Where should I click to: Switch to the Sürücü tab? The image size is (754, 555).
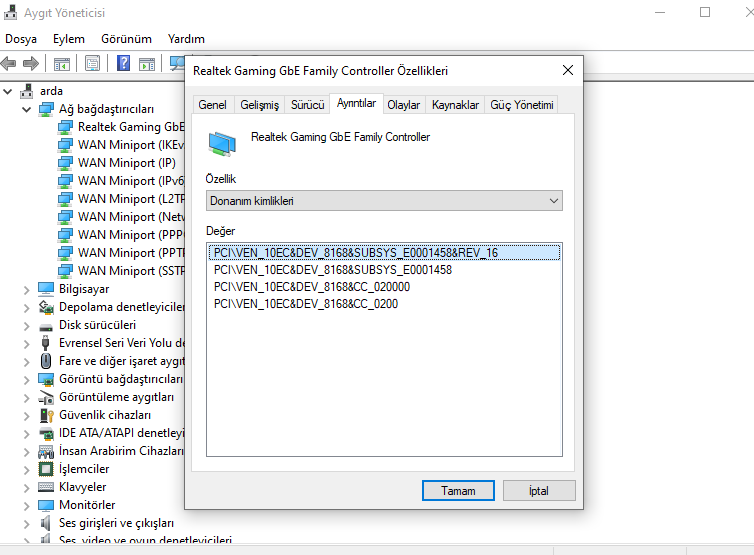pyautogui.click(x=307, y=105)
